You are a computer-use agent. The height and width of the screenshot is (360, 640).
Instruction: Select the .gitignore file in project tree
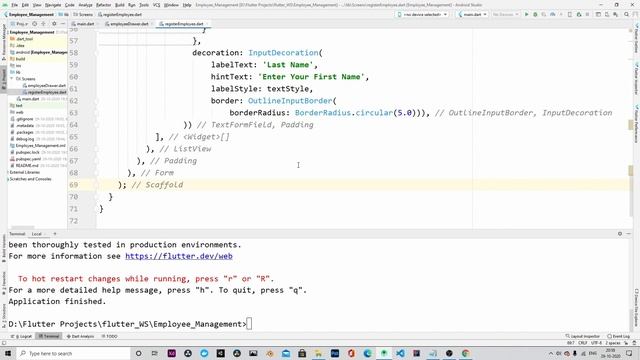click(x=22, y=119)
